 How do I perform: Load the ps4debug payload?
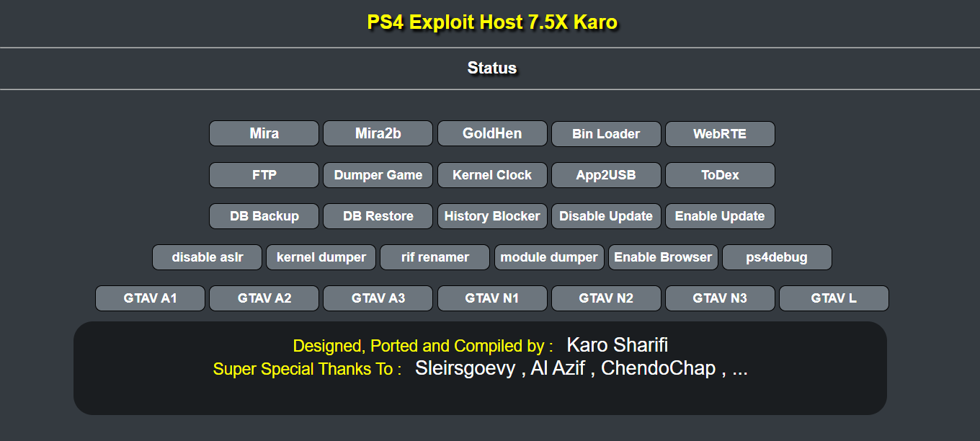click(x=777, y=257)
